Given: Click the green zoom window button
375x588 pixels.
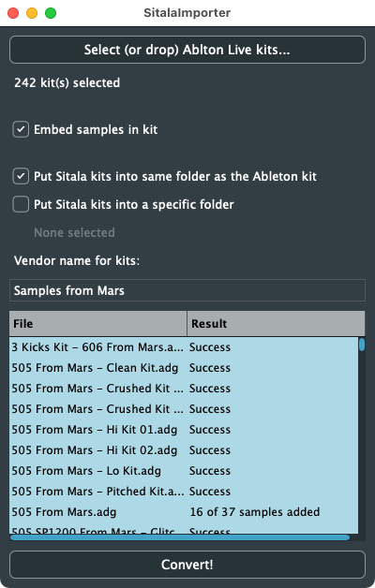Looking at the screenshot, I should [51, 13].
